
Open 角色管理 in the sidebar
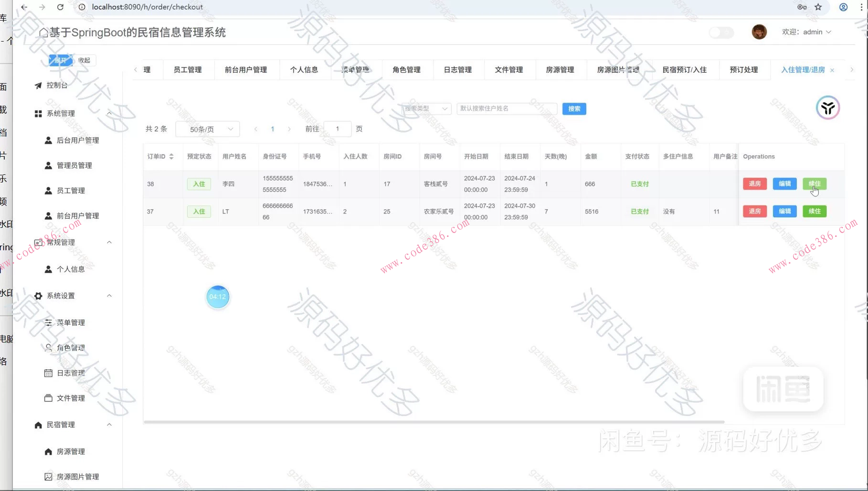tap(71, 348)
